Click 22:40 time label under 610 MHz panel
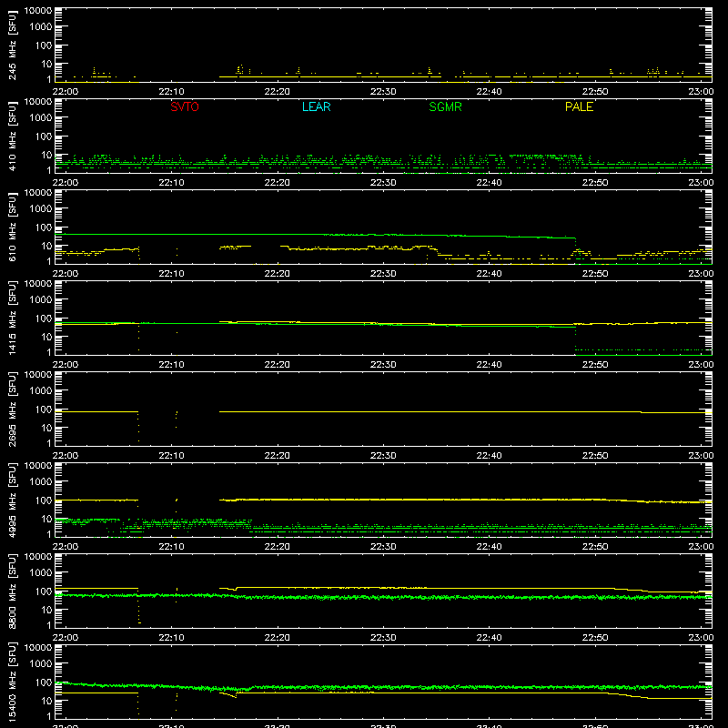Image resolution: width=728 pixels, height=728 pixels. [489, 274]
